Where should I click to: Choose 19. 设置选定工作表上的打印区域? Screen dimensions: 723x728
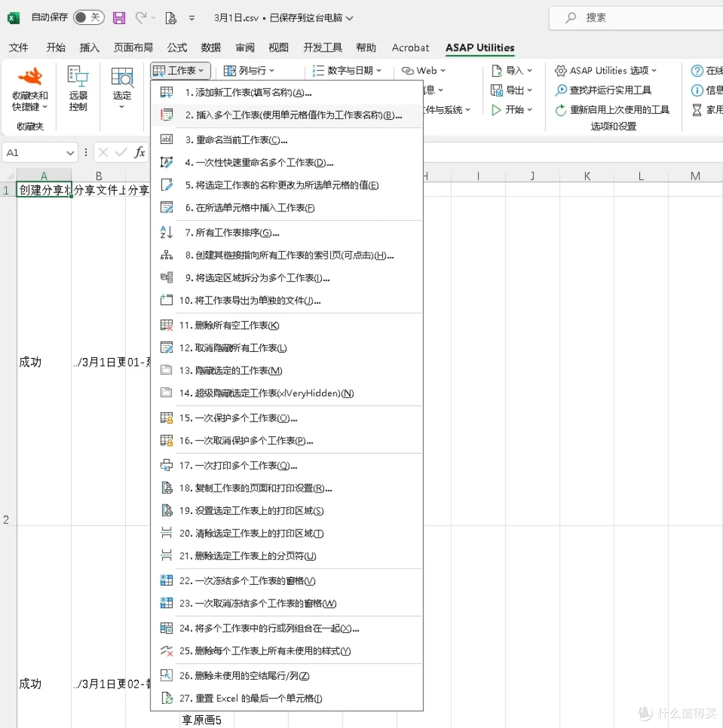tap(287, 511)
